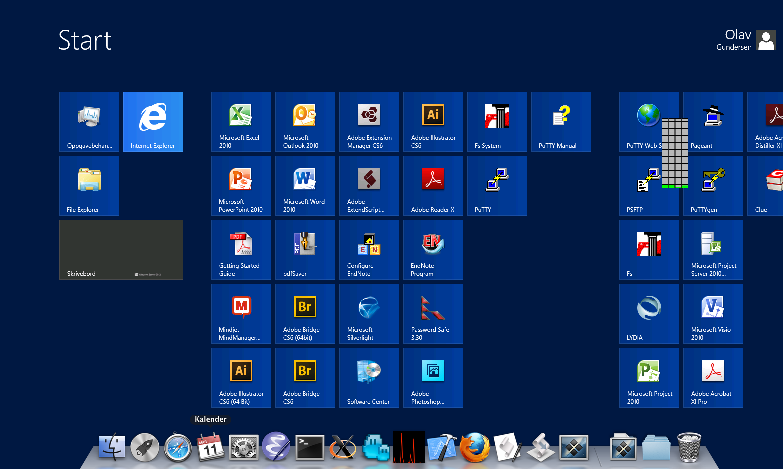Click the Olav user name text
This screenshot has width=783, height=469.
[738, 34]
